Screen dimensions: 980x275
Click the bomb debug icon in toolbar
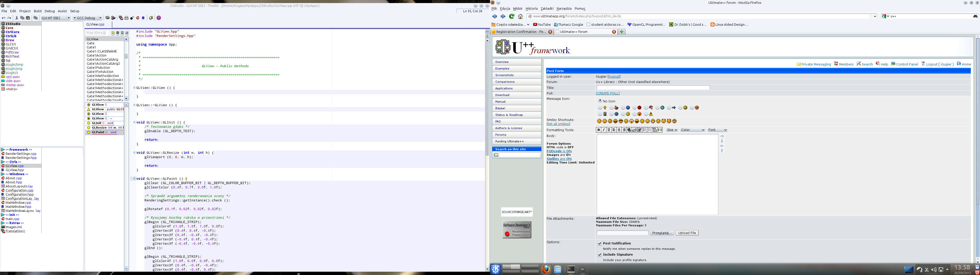(x=132, y=18)
